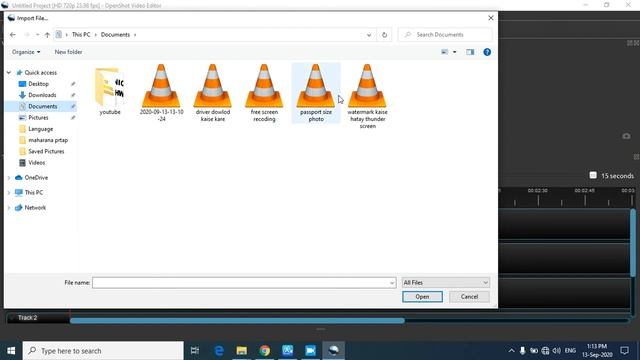Click the microphone tray icon
This screenshot has width=640, height=360.
(x=522, y=351)
